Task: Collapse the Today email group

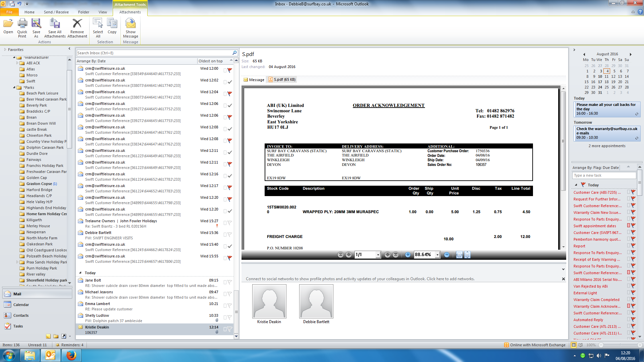Action: click(x=80, y=273)
